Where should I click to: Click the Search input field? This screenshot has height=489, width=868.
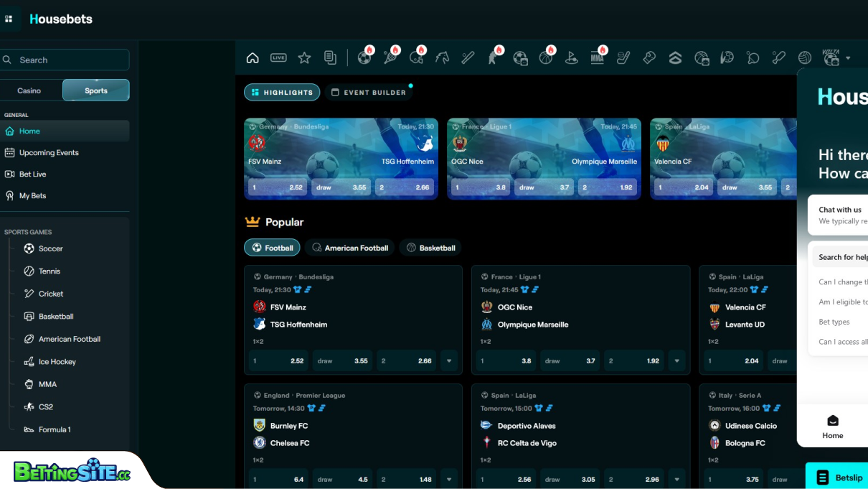pyautogui.click(x=68, y=60)
